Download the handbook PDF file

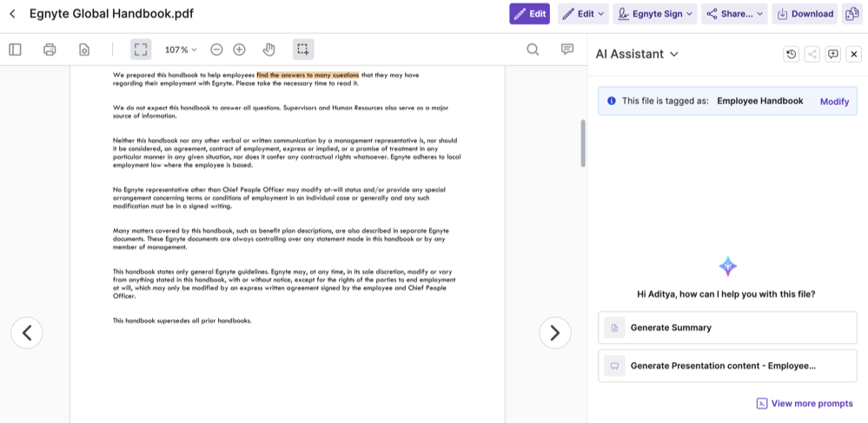(805, 14)
